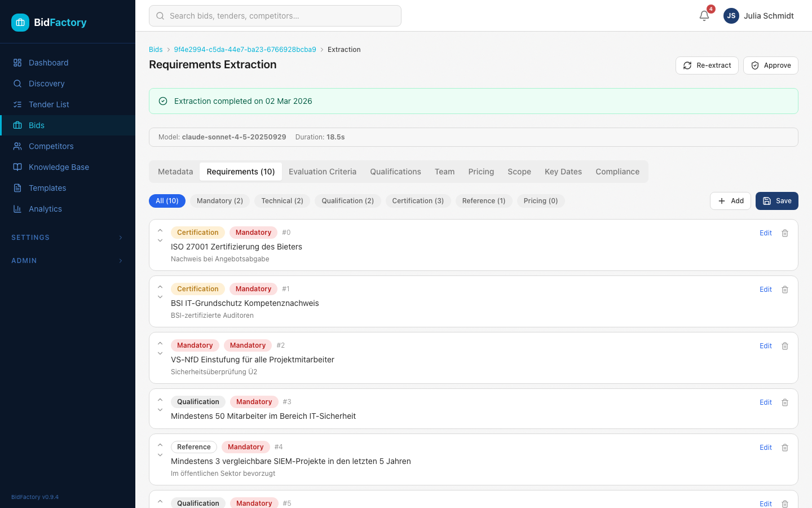This screenshot has height=508, width=812.
Task: Edit the BSI IT-Grundschutz requirement
Action: point(766,290)
